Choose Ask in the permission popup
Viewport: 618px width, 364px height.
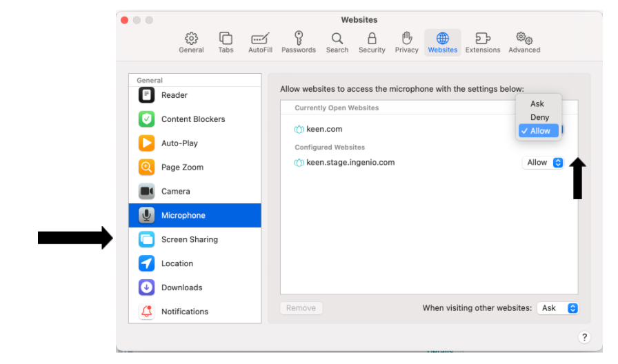pos(538,103)
